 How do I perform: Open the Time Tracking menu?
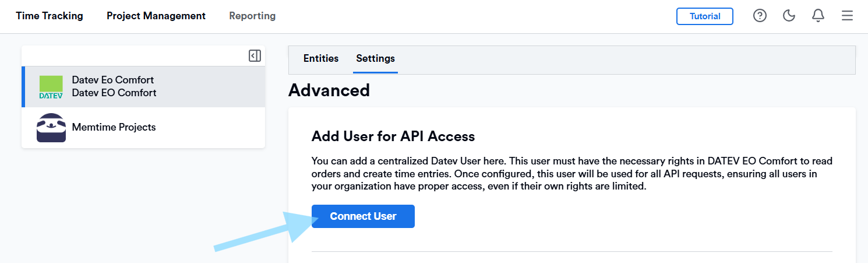tap(50, 16)
